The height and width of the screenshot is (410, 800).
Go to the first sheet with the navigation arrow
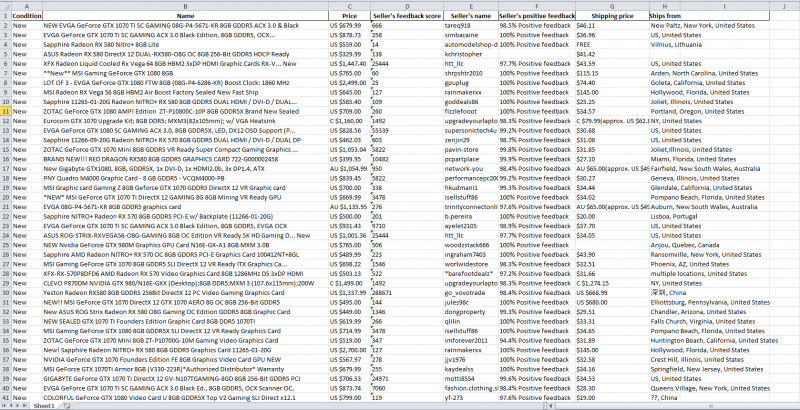point(5,406)
